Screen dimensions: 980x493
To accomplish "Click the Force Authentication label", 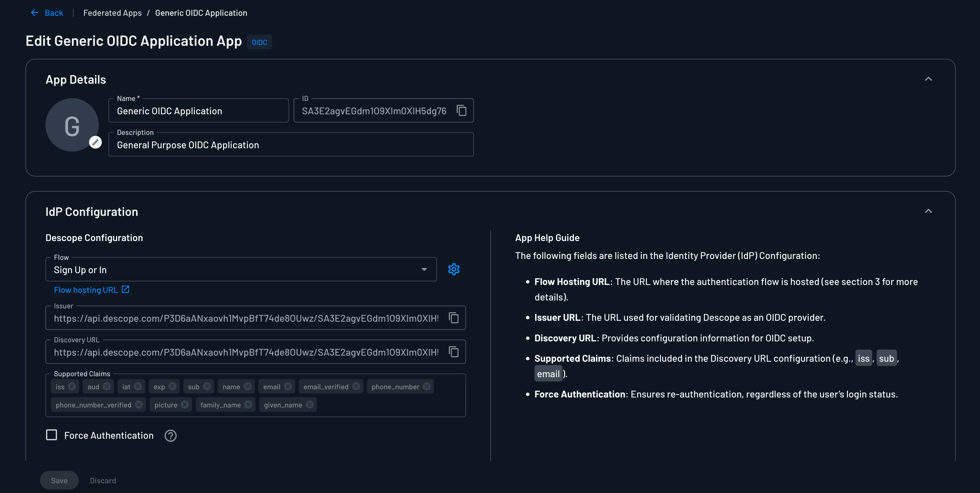I will (x=109, y=435).
